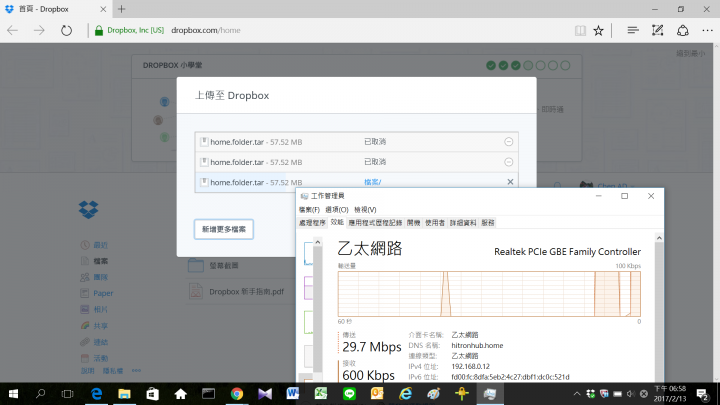This screenshot has width=720, height=405.
Task: Click the 新增更多檔案 button
Action: pos(224,229)
